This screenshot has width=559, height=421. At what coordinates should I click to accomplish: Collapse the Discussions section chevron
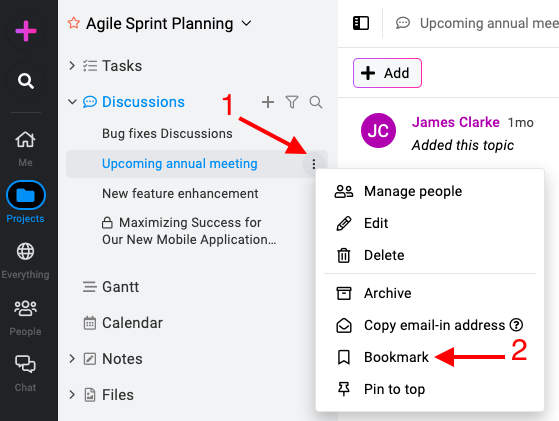pyautogui.click(x=72, y=102)
